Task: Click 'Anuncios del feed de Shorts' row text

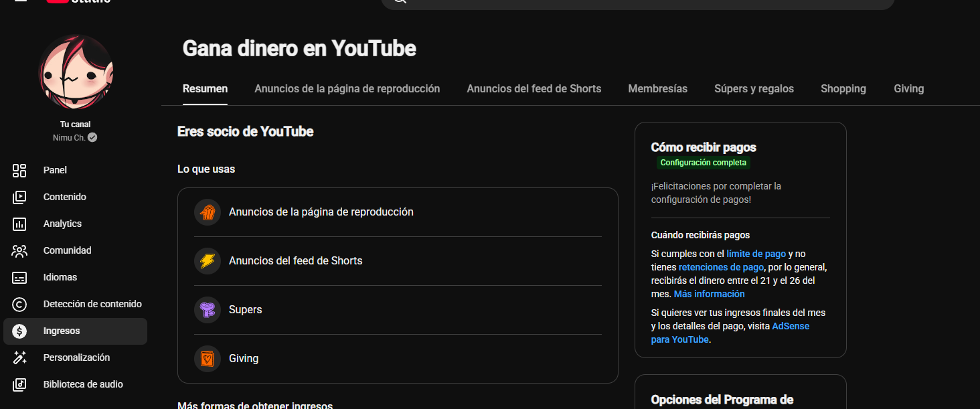Action: tap(296, 261)
